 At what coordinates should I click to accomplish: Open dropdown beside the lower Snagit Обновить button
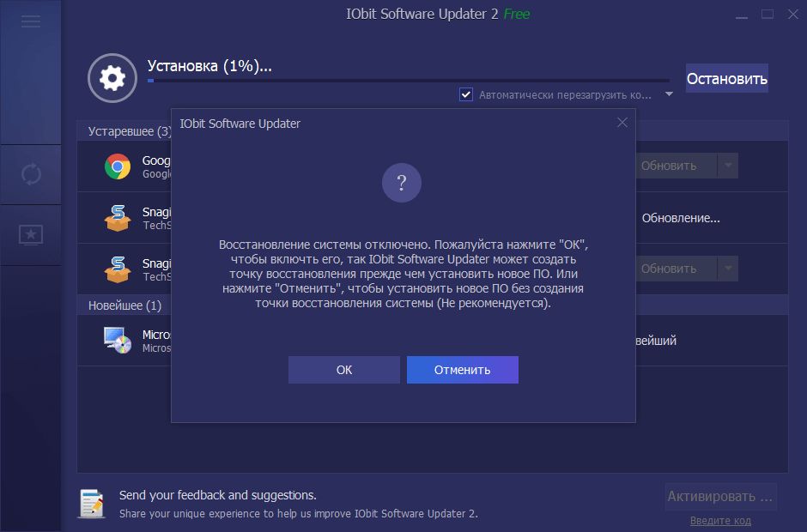pyautogui.click(x=728, y=268)
